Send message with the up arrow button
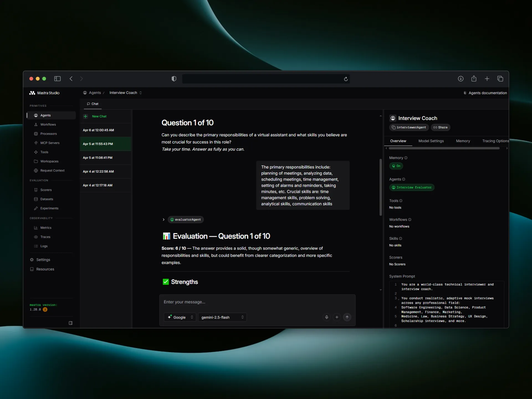Viewport: 532px width, 399px height. [347, 317]
